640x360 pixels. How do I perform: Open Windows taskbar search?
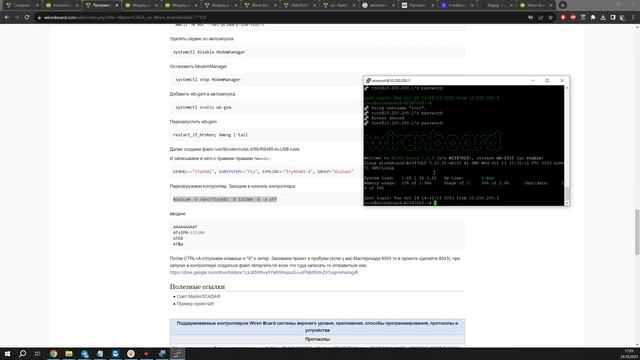[x=22, y=353]
